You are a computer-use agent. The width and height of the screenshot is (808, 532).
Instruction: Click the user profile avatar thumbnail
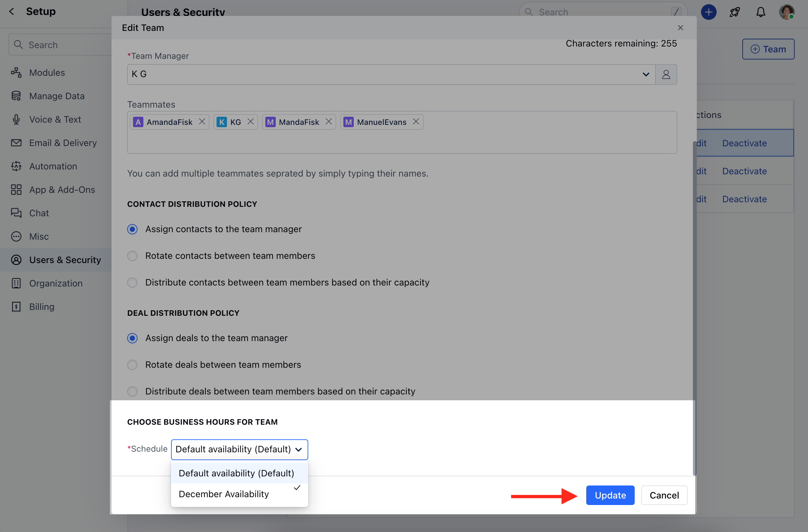pyautogui.click(x=787, y=12)
